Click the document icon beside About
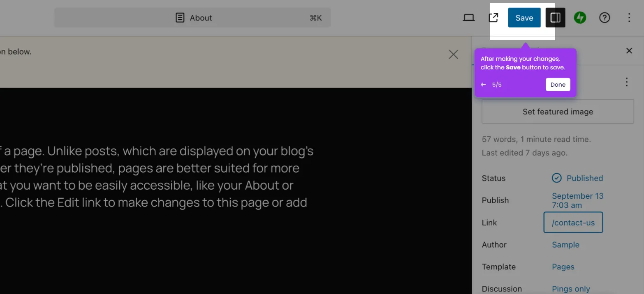The width and height of the screenshot is (644, 294). coord(180,18)
